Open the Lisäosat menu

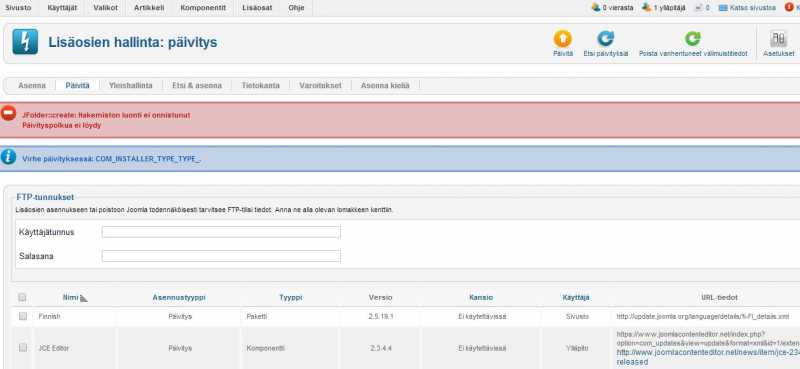pyautogui.click(x=257, y=8)
